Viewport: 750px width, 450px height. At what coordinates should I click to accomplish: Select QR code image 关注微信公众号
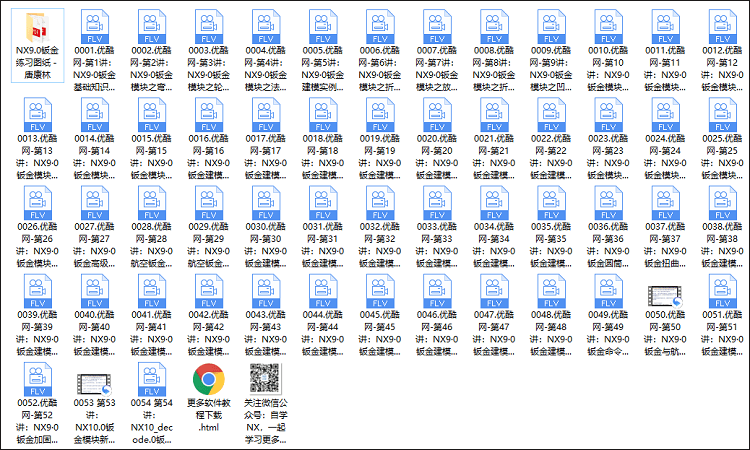[265, 378]
